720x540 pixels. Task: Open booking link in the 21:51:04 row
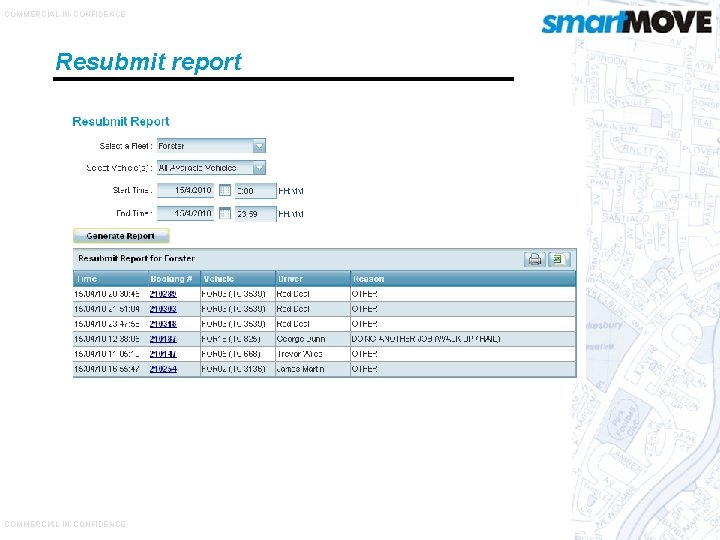coord(163,309)
